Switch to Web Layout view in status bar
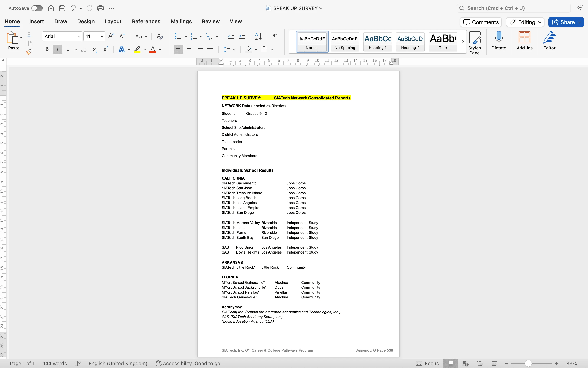 click(465, 363)
